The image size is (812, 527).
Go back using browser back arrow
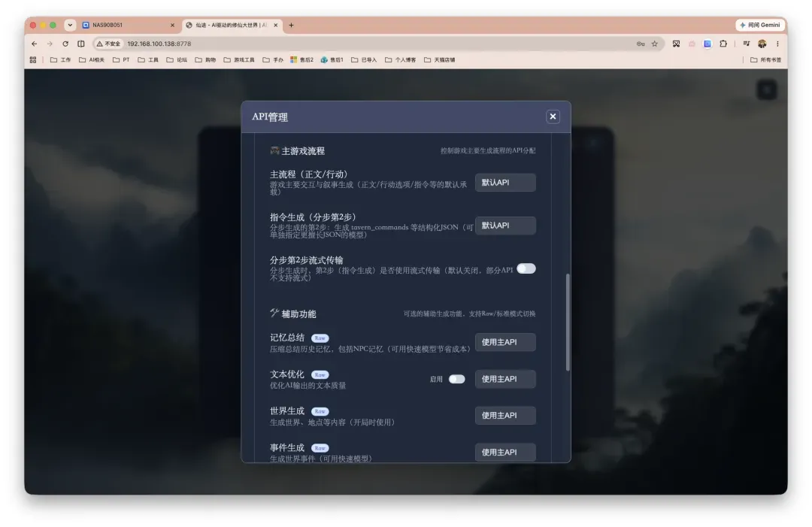coord(34,44)
